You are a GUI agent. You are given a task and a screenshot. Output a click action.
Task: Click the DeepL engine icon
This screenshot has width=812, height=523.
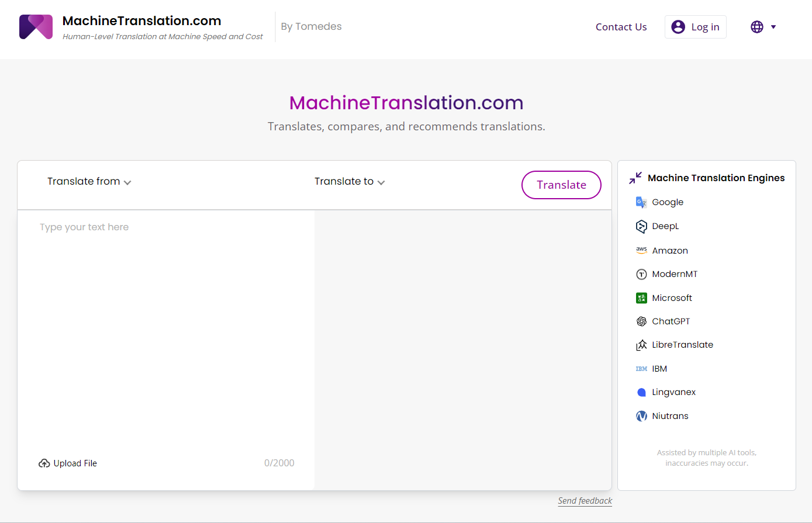click(x=641, y=226)
